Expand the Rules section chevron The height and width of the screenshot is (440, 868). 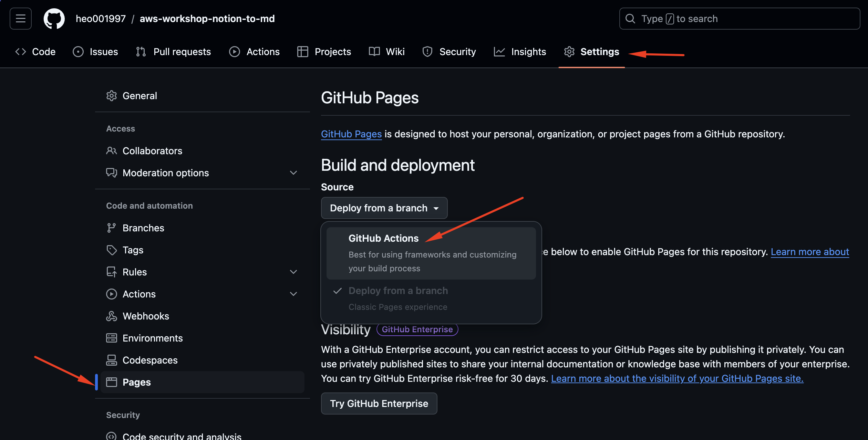(293, 272)
